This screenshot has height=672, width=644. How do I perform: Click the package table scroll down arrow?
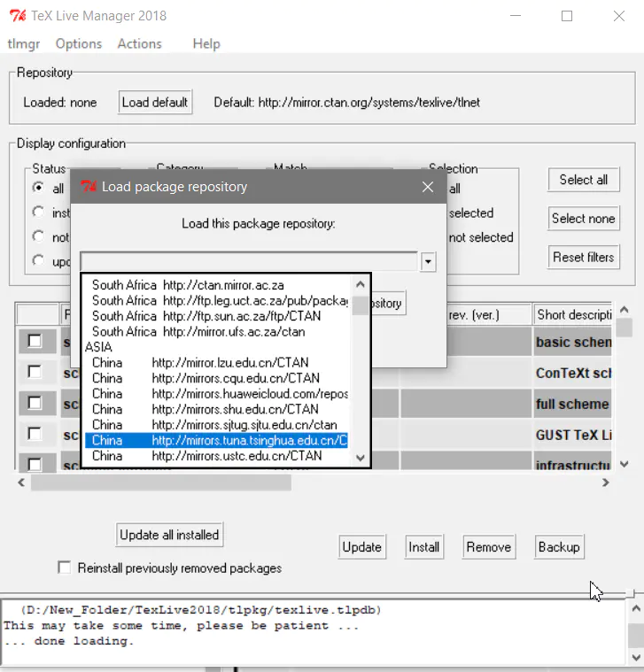625,464
